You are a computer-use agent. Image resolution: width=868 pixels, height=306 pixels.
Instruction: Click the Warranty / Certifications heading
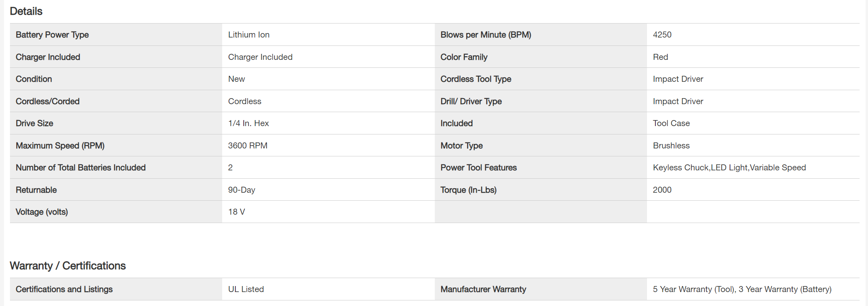click(x=68, y=266)
